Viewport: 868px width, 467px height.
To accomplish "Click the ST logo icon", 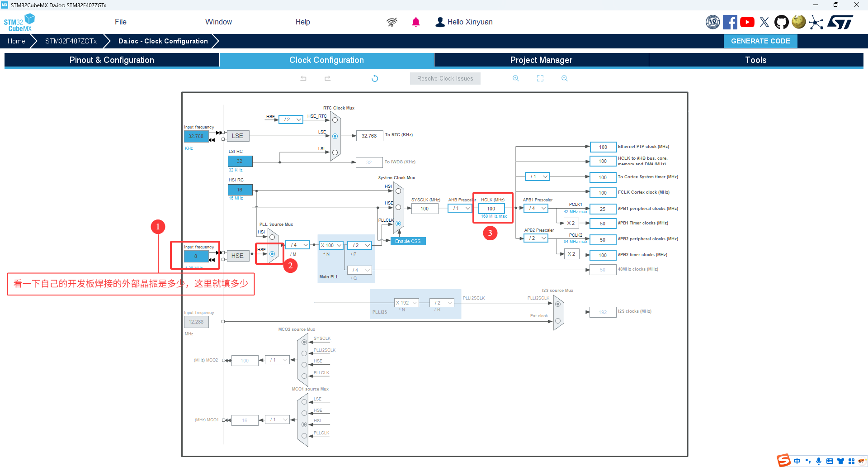I will [x=840, y=22].
